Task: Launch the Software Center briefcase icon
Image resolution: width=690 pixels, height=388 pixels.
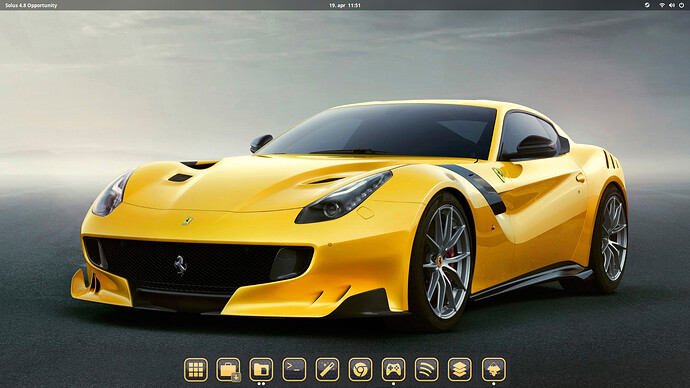Action: coord(228,369)
